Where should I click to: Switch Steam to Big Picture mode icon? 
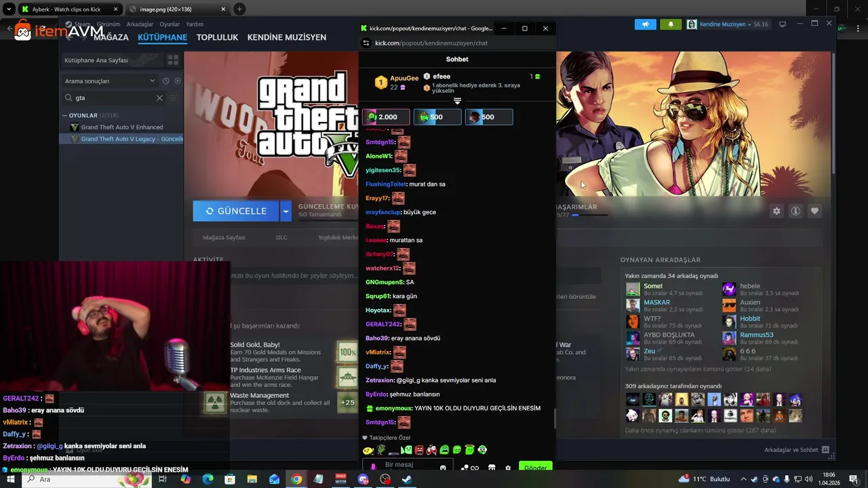click(783, 24)
